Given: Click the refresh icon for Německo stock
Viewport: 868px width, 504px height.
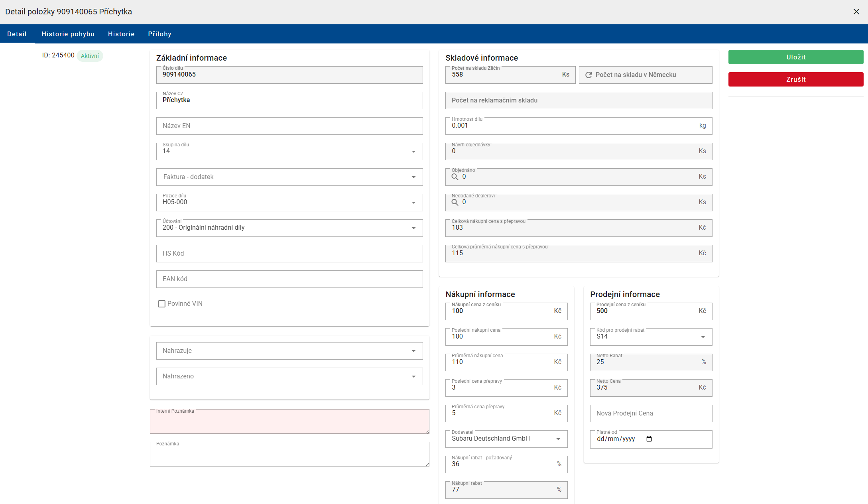Looking at the screenshot, I should pos(589,75).
